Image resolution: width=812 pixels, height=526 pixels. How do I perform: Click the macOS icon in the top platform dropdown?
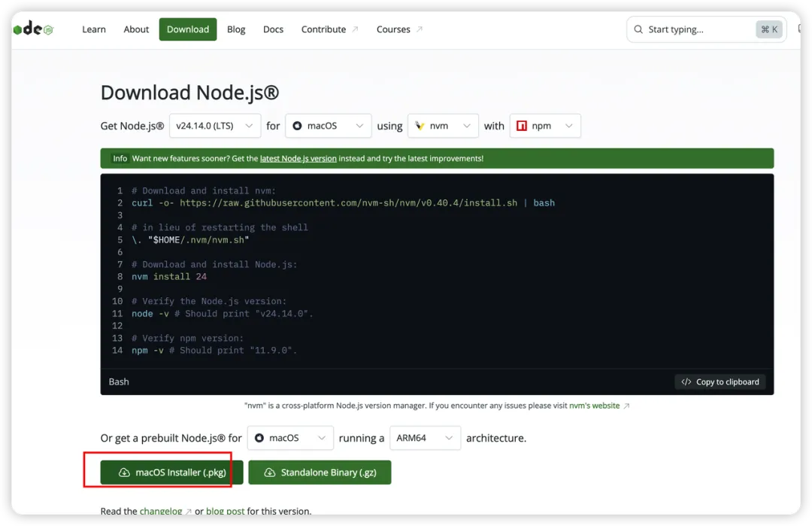coord(297,126)
